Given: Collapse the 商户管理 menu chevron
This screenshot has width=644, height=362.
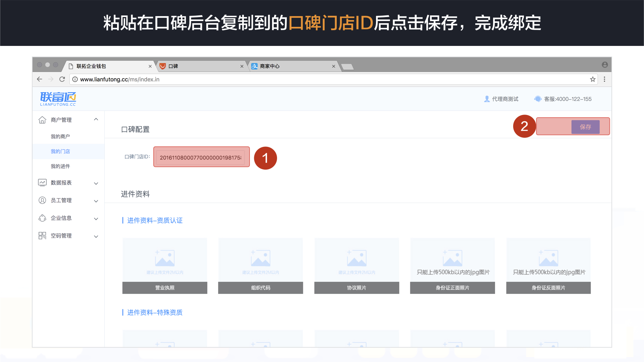Looking at the screenshot, I should [96, 119].
